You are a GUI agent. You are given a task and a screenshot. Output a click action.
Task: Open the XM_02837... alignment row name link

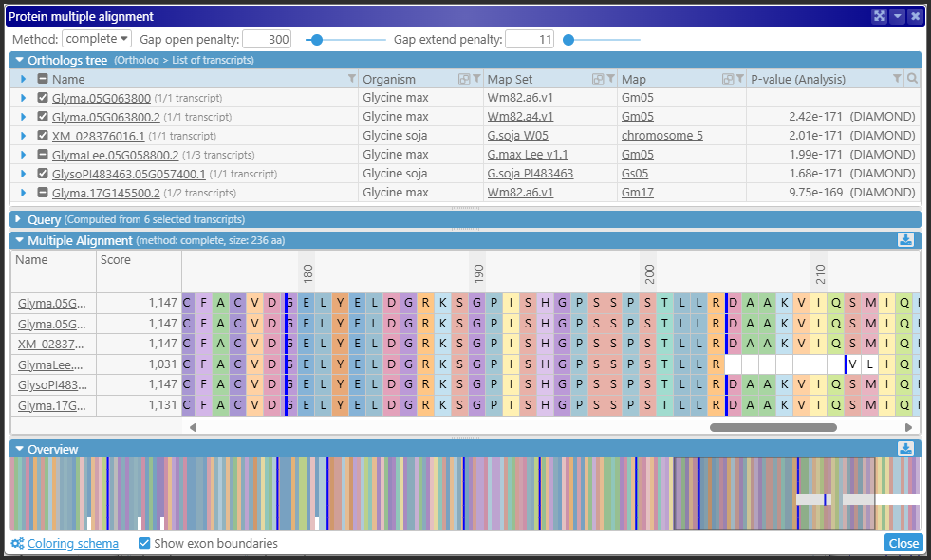(x=50, y=344)
